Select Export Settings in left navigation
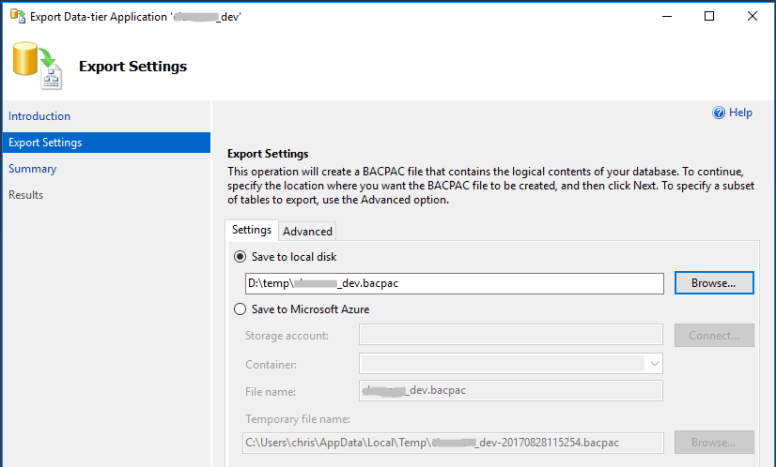 click(x=46, y=142)
